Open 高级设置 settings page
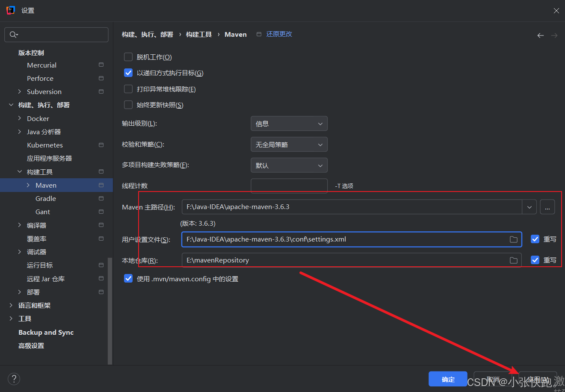Viewport: 565px width, 392px height. tap(31, 345)
